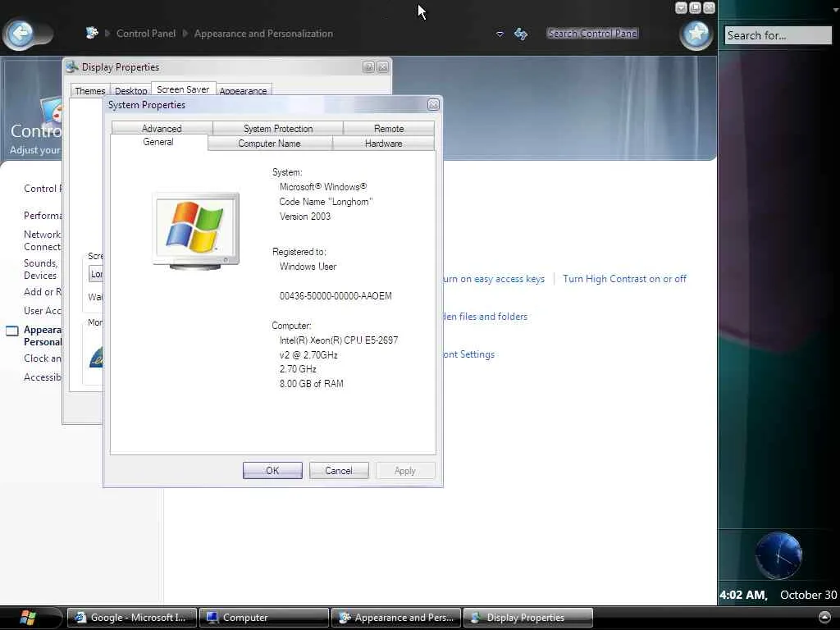Image resolution: width=840 pixels, height=630 pixels.
Task: Click the sidebar analog clock gadget
Action: (778, 555)
